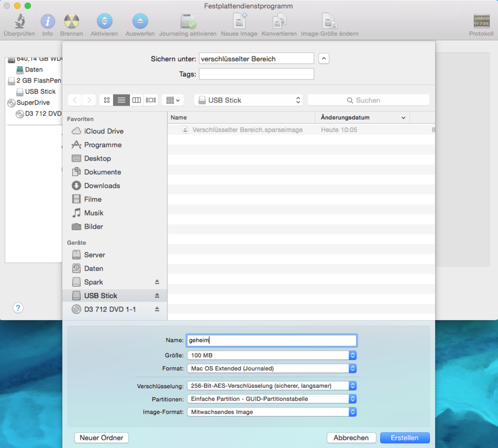Switch to icon view mode
This screenshot has height=448, width=498.
[107, 100]
